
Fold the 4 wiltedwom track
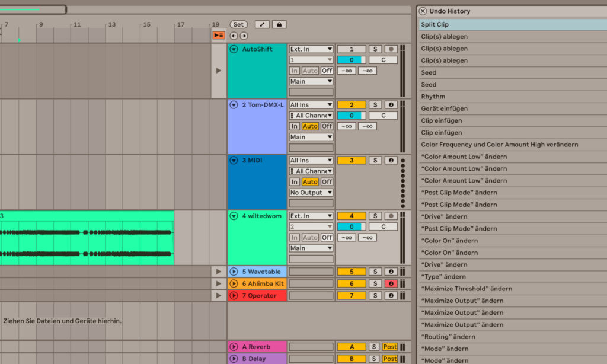click(x=234, y=216)
